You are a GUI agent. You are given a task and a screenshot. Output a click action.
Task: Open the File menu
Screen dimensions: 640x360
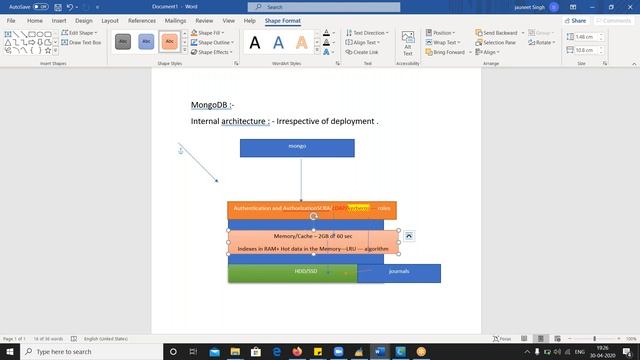(x=11, y=20)
